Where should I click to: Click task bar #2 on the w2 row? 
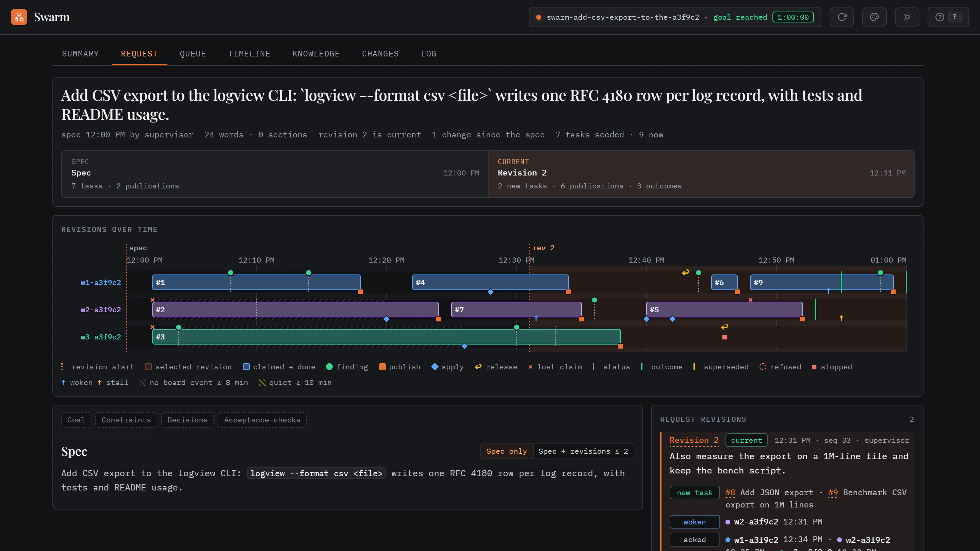[x=296, y=310]
